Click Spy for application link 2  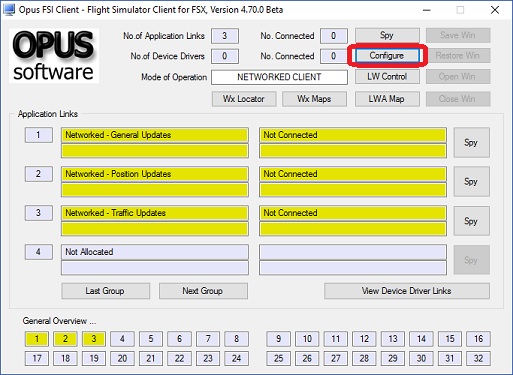[x=471, y=182]
